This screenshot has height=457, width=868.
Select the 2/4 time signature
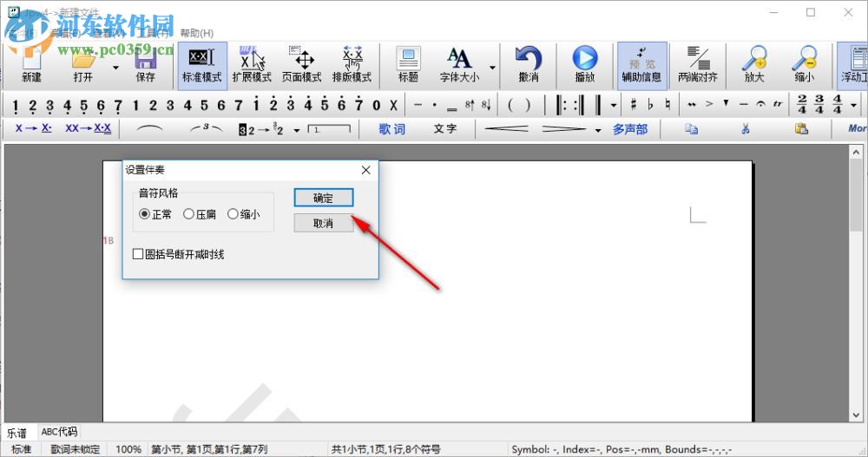[x=801, y=104]
